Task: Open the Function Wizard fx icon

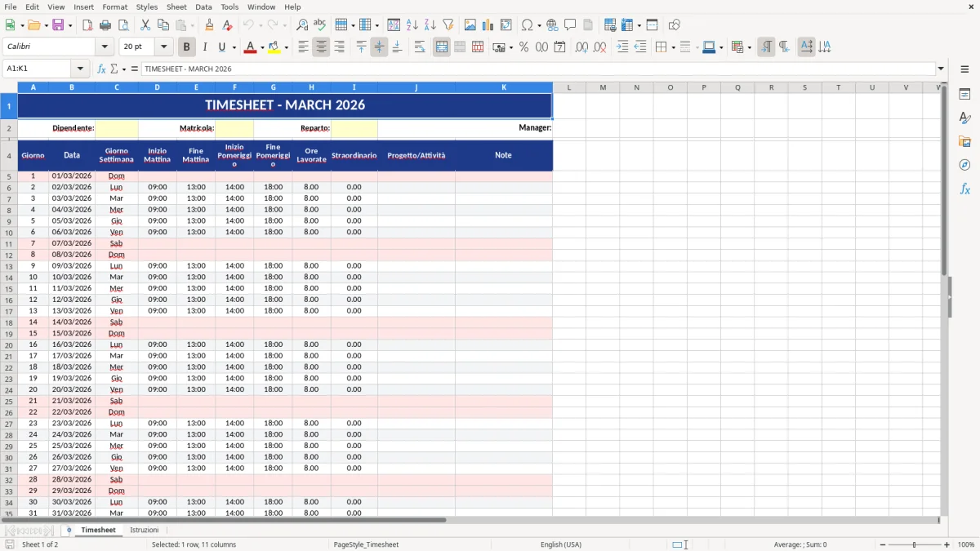Action: click(x=101, y=69)
